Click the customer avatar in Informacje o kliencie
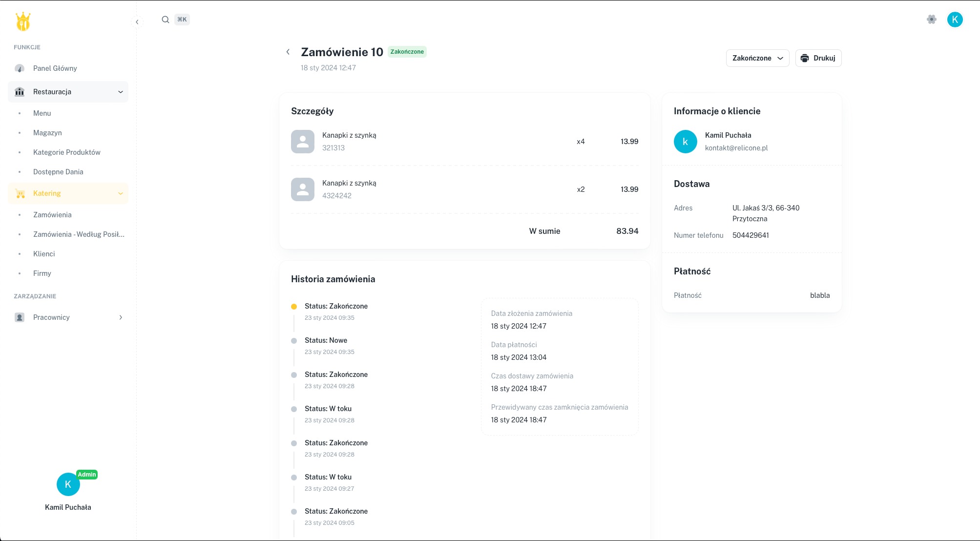Viewport: 980px width, 541px height. (x=685, y=142)
